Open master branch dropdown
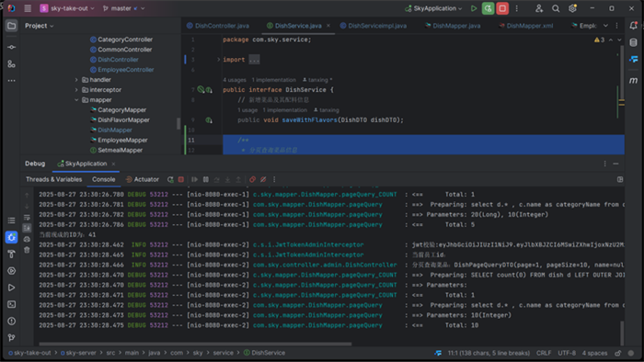Screen dimensions: 644x362 (x=123, y=8)
